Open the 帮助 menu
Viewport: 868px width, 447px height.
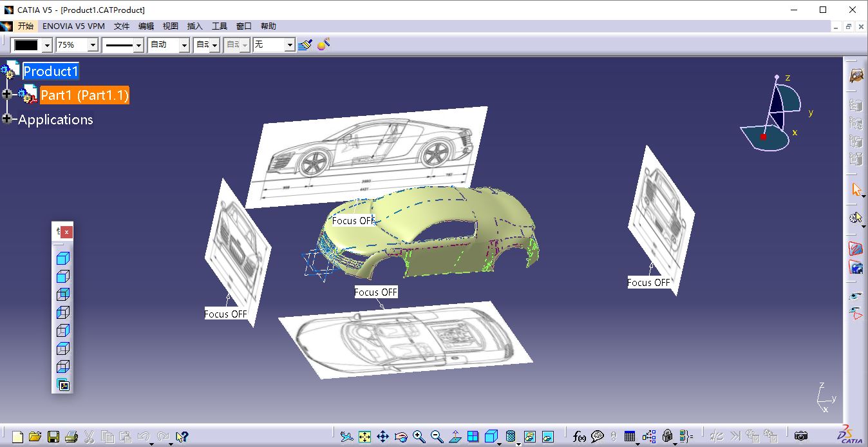coord(269,26)
